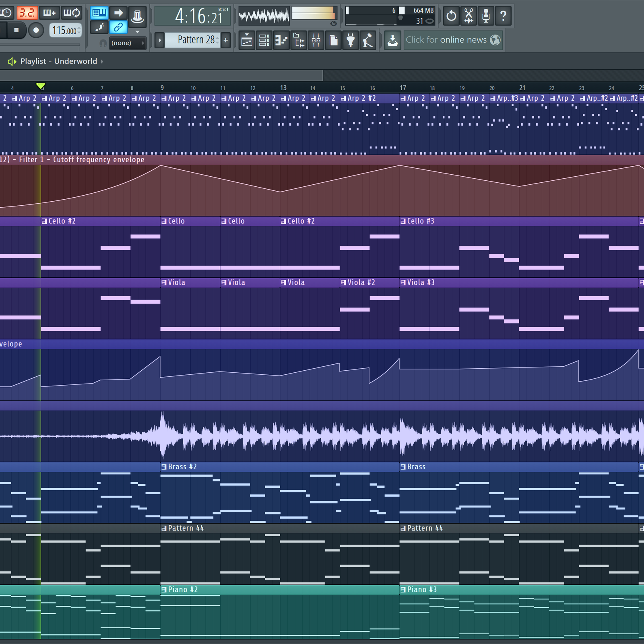The width and height of the screenshot is (644, 644).
Task: Expand the arrow after Underworld
Action: [x=102, y=61]
